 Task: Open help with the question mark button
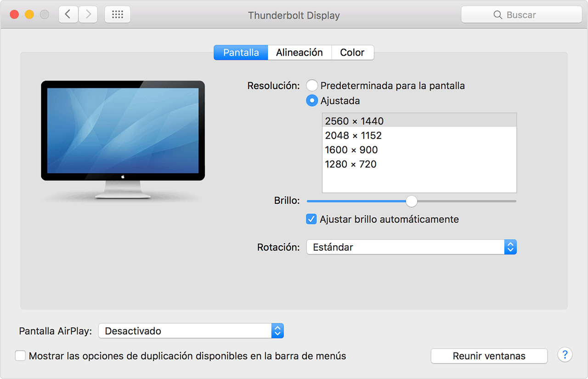point(565,355)
